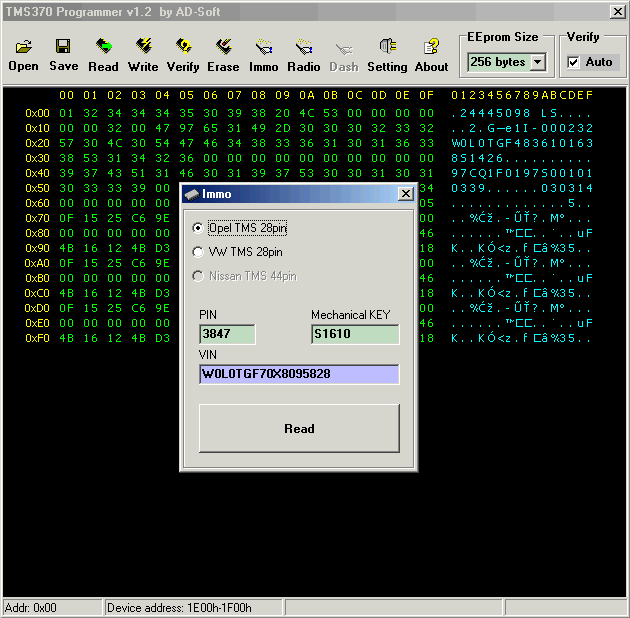The width and height of the screenshot is (630, 618).
Task: Click the Mechanical KEY field S1610
Action: 355,334
